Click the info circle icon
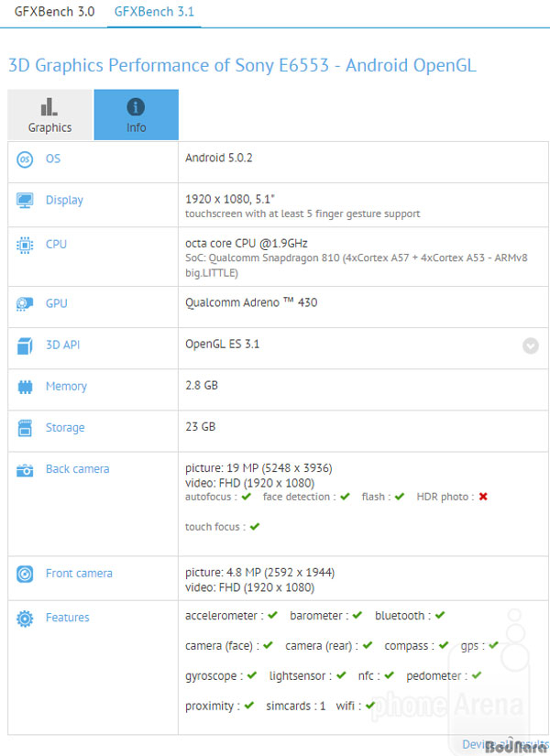This screenshot has width=550, height=756. (x=136, y=106)
